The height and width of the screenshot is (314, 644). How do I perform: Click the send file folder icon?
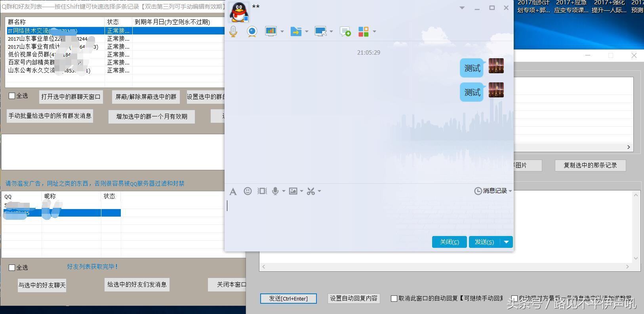[296, 31]
